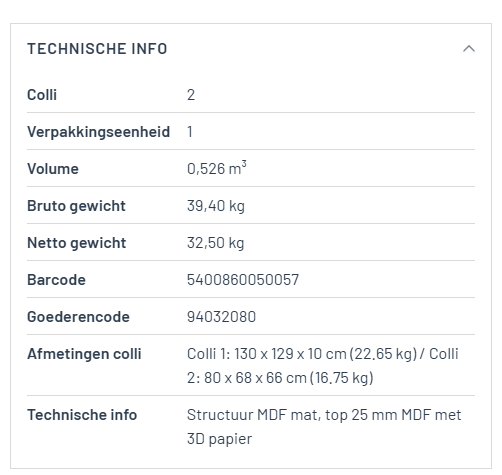Click the Volume row label
502x475 pixels.
53,169
